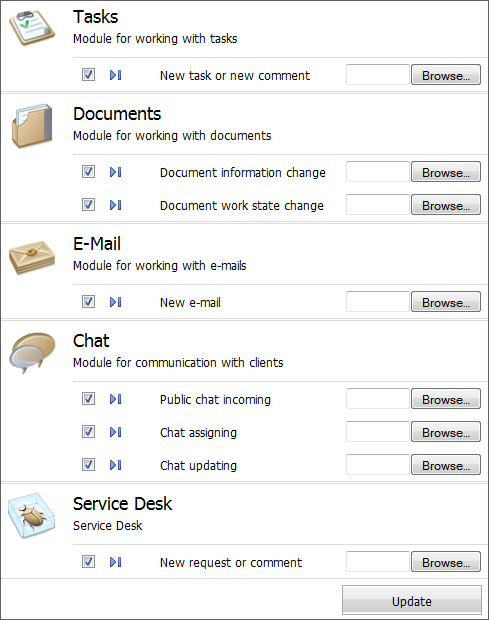Toggle the Document information change checkbox

click(89, 172)
